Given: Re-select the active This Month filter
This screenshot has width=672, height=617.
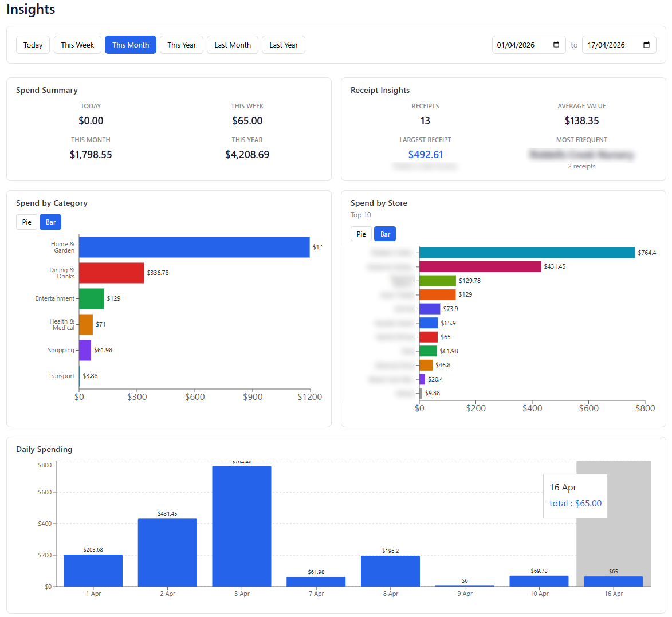Looking at the screenshot, I should 131,45.
